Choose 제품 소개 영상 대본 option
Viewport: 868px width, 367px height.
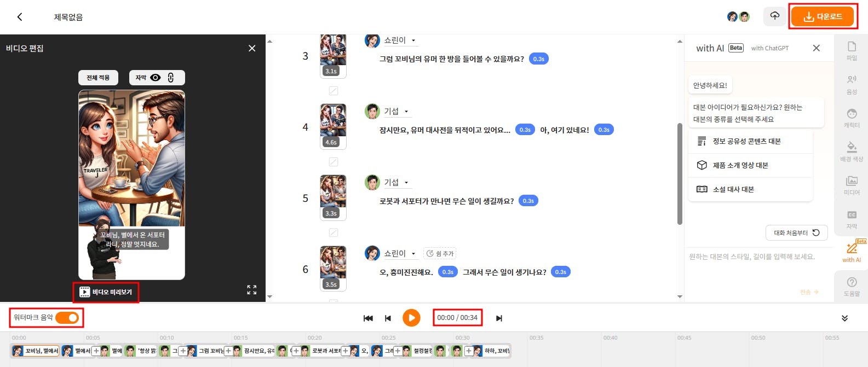pos(750,165)
